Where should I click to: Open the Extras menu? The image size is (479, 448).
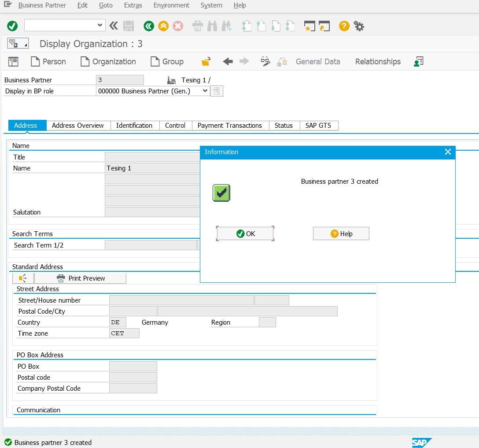click(133, 5)
